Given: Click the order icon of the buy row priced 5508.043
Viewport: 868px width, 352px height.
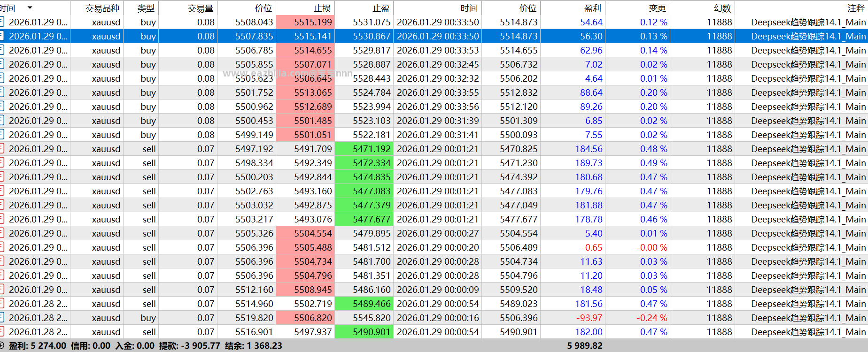Looking at the screenshot, I should point(1,22).
